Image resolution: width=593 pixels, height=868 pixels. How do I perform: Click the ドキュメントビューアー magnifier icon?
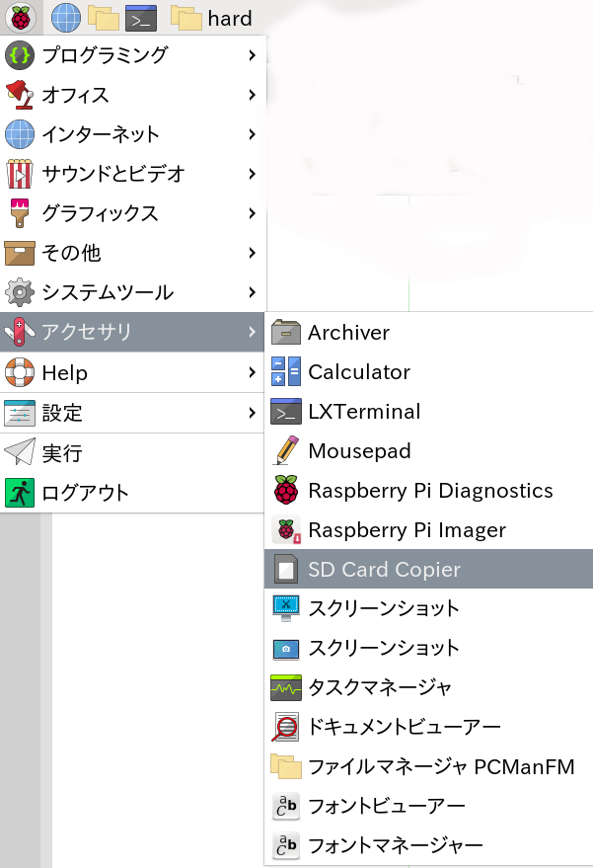[286, 727]
